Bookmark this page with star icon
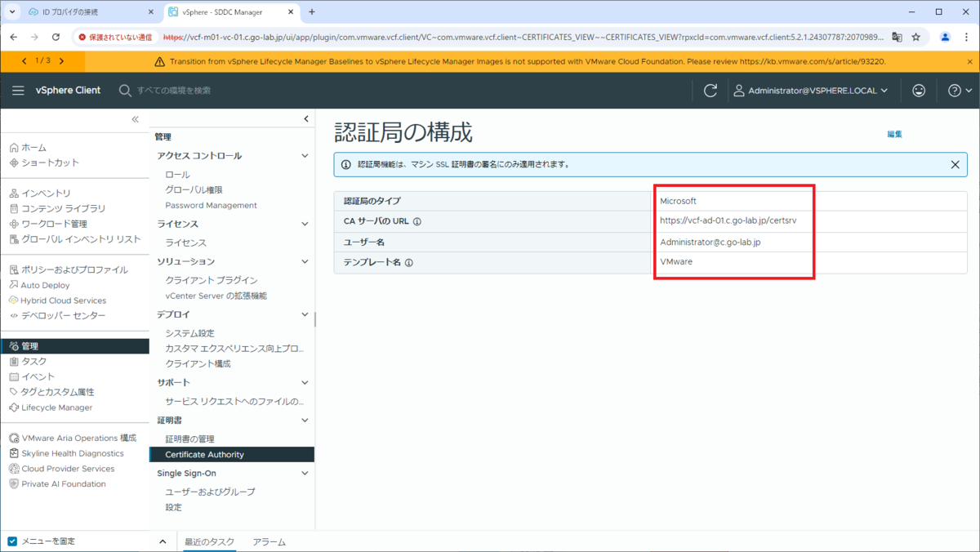The width and height of the screenshot is (980, 552). pyautogui.click(x=916, y=37)
